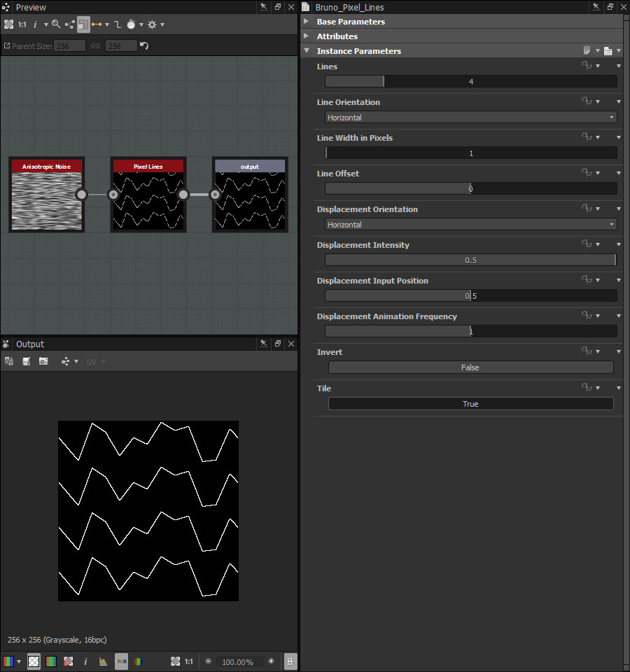Collapse the Instance Parameters section
This screenshot has width=630, height=672.
307,50
